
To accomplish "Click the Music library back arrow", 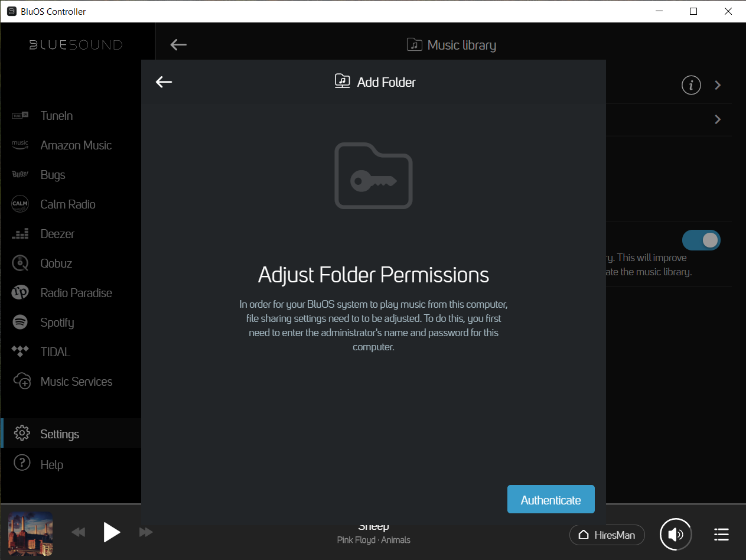I will click(178, 45).
